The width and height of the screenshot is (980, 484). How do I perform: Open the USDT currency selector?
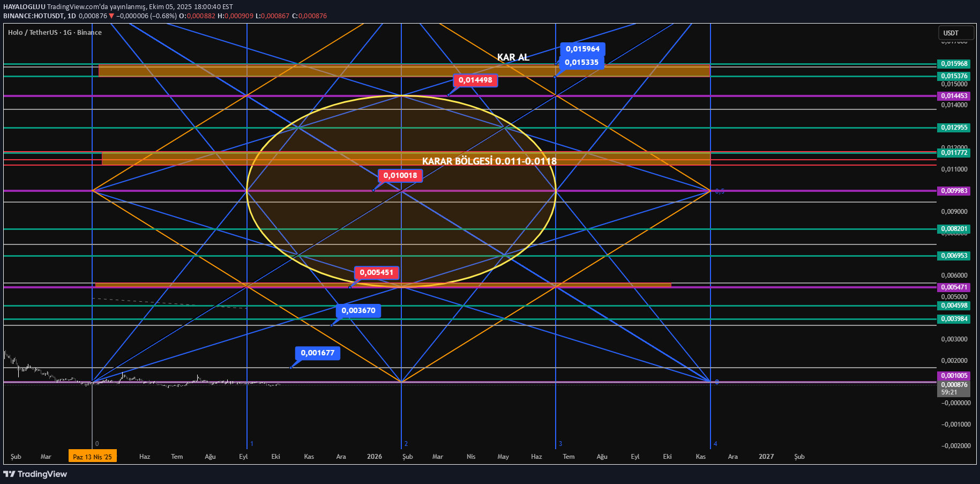click(955, 33)
